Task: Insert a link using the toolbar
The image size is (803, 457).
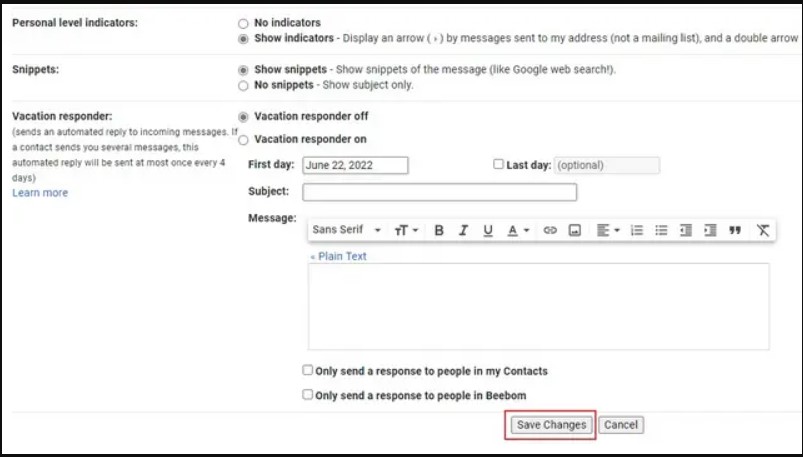Action: [549, 230]
